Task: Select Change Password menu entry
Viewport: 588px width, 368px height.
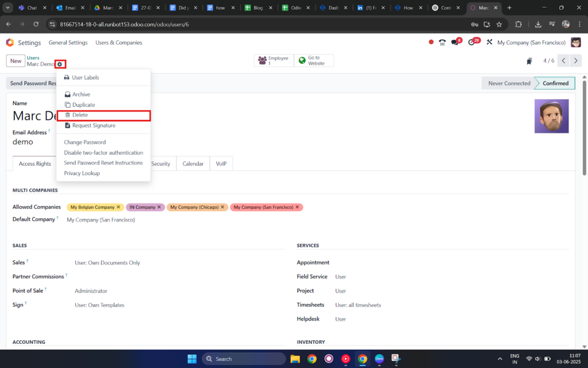Action: (x=103, y=142)
